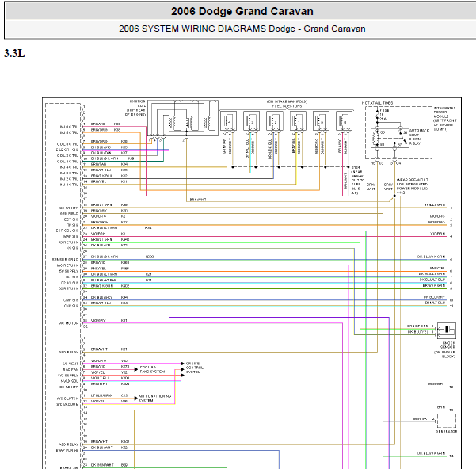Click the "ECT SIG" pin label
Image resolution: width=476 pixels, height=469 pixels.
[x=70, y=219]
